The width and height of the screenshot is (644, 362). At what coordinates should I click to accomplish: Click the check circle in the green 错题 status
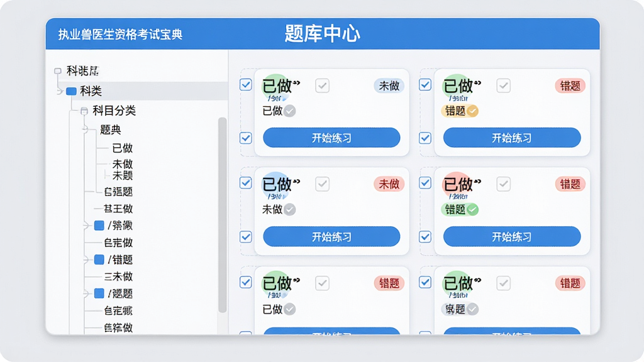(x=472, y=210)
